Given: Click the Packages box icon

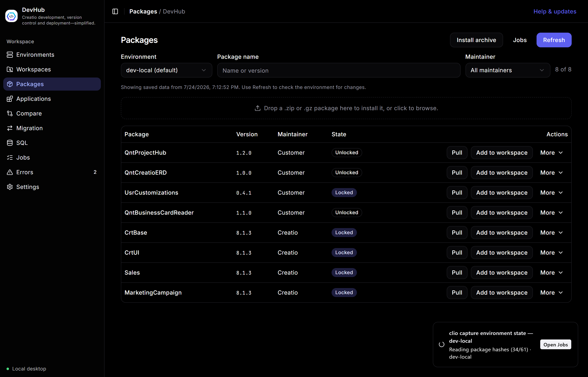Looking at the screenshot, I should 10,84.
